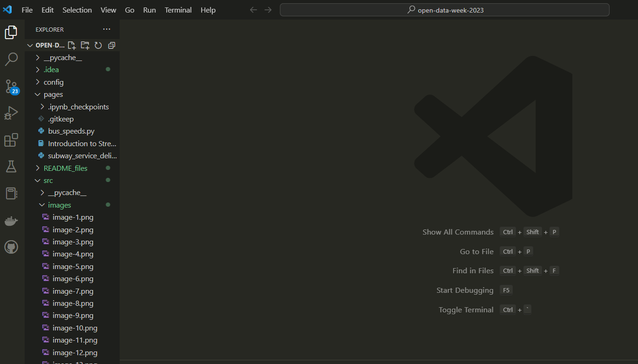Image resolution: width=638 pixels, height=364 pixels.
Task: Open the Search view icon
Action: click(x=11, y=59)
